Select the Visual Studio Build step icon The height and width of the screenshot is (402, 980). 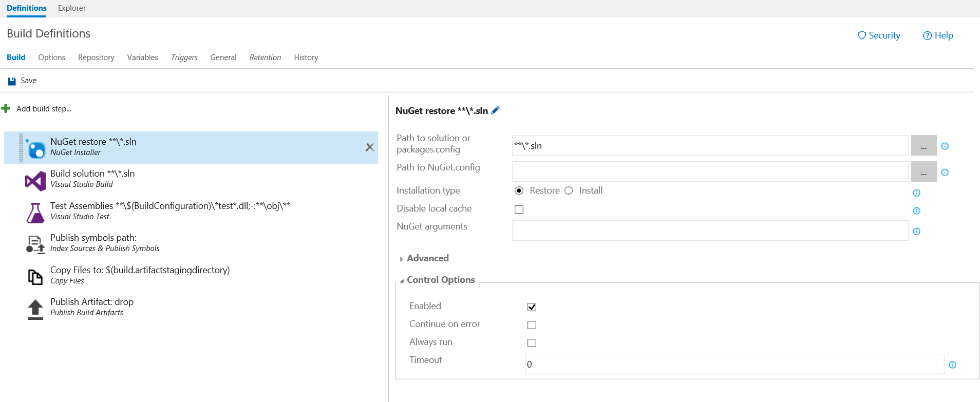click(35, 181)
